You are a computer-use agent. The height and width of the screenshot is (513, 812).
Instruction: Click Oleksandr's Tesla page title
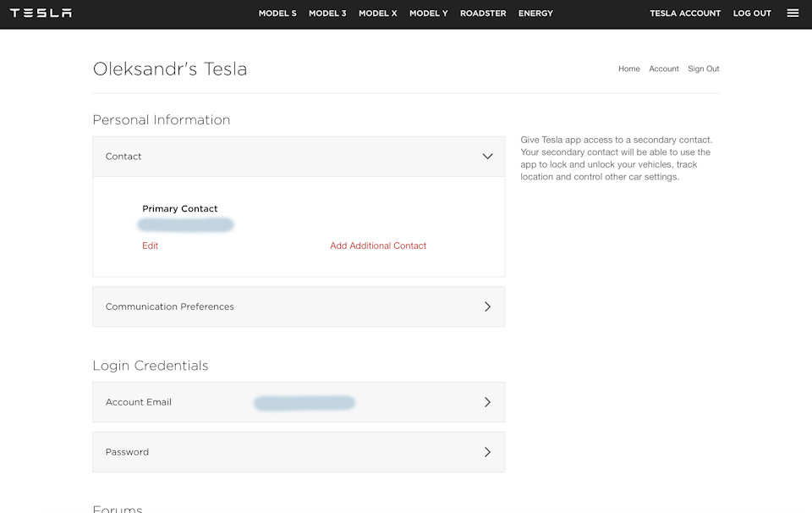[x=170, y=69]
